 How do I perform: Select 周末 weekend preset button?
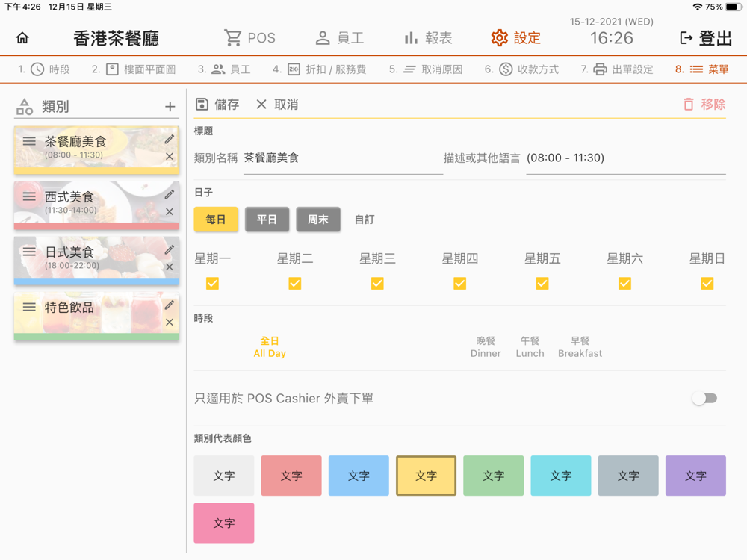click(x=318, y=220)
